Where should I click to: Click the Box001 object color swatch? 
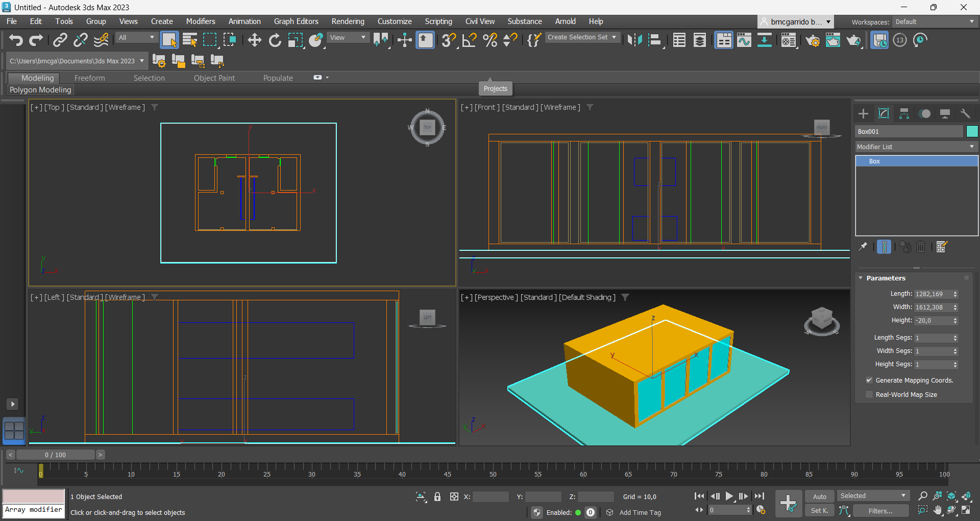[x=972, y=131]
